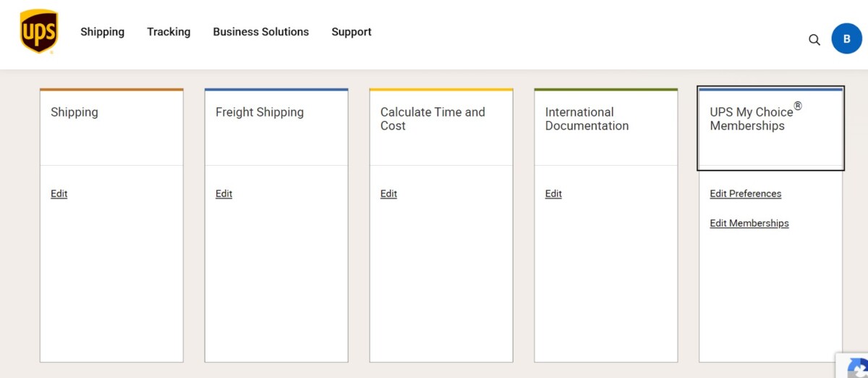This screenshot has height=378, width=868.
Task: Select the Calculate Time and Cost heading
Action: tap(433, 119)
